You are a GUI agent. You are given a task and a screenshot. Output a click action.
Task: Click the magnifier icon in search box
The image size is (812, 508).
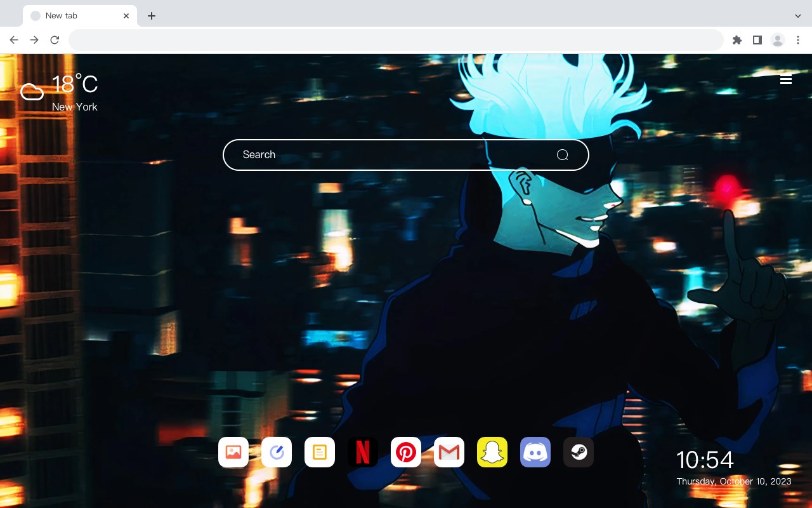click(563, 155)
